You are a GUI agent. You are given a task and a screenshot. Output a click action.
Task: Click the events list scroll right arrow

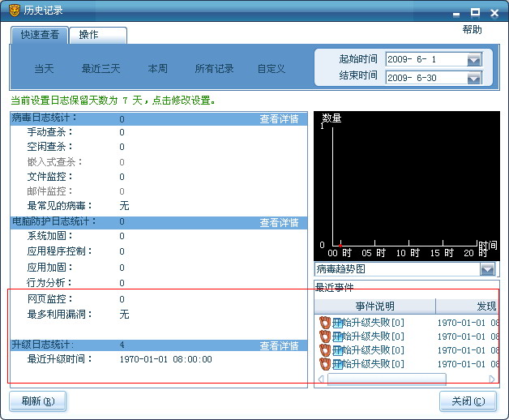click(x=492, y=379)
